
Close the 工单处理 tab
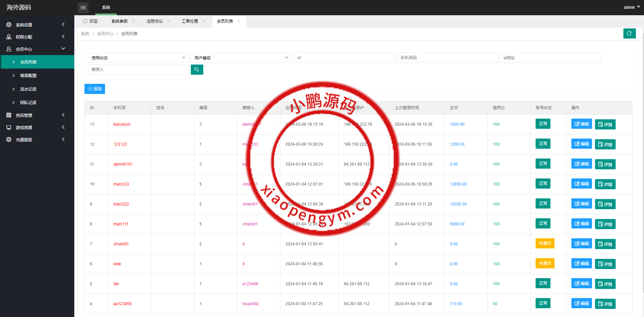click(x=204, y=21)
